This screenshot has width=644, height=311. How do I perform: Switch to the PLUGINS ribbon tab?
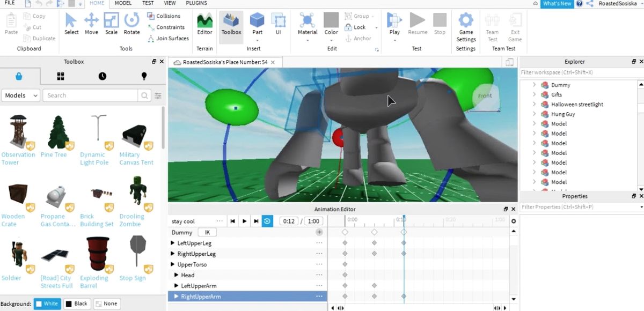196,3
